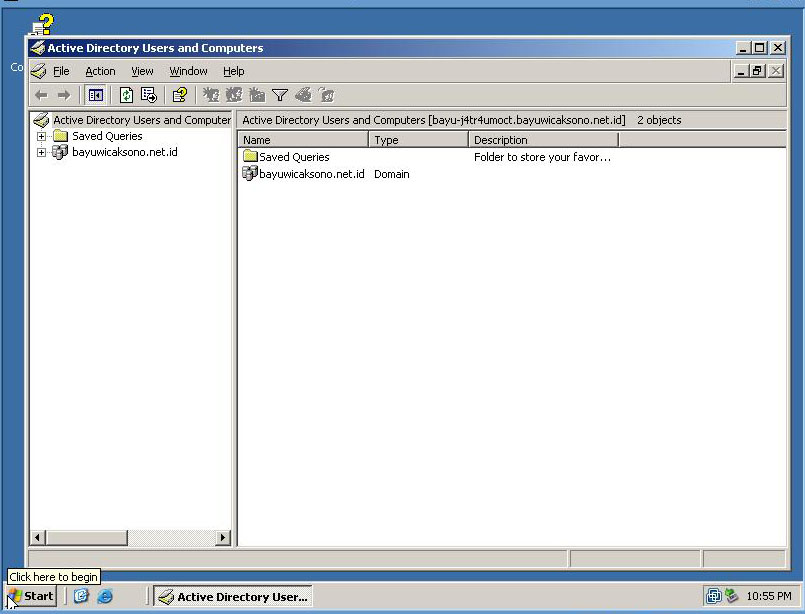This screenshot has width=805, height=614.
Task: Click the create new group toolbar icon
Action: pos(234,95)
